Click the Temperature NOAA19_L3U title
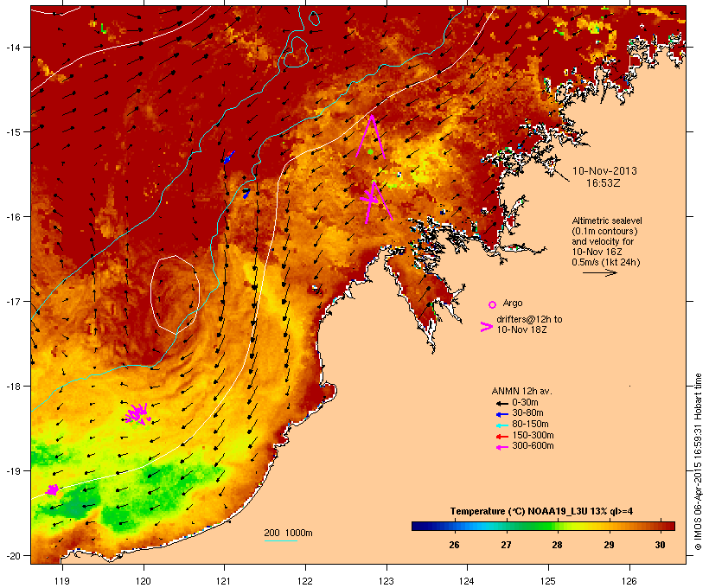 click(541, 511)
